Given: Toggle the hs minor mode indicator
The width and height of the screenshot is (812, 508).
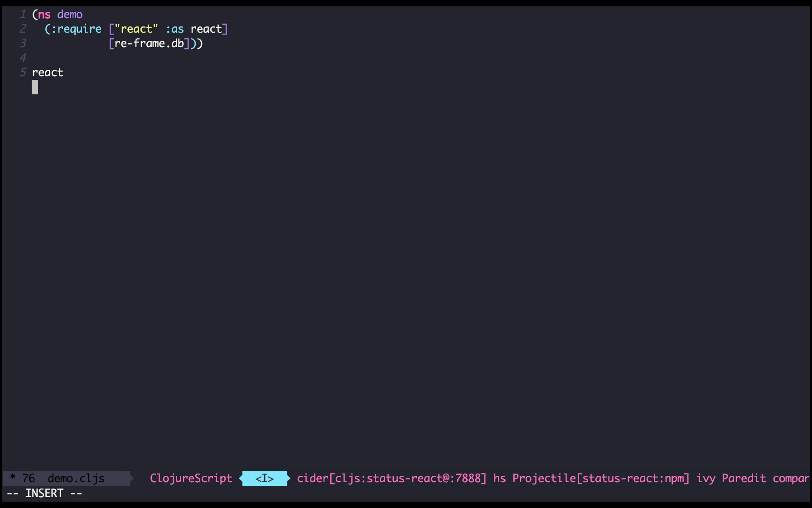Looking at the screenshot, I should [499, 479].
